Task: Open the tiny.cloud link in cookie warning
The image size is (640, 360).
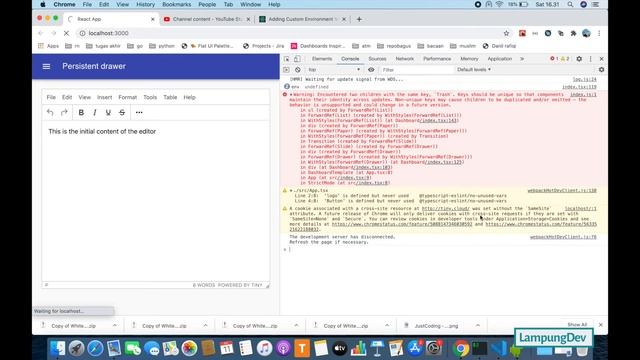Action: coord(446,209)
